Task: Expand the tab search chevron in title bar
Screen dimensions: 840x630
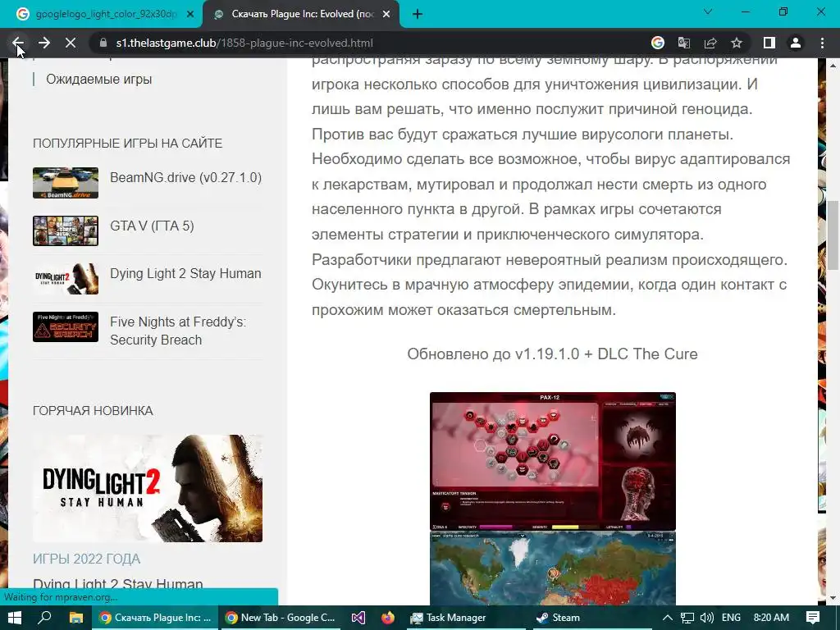Action: coord(708,11)
